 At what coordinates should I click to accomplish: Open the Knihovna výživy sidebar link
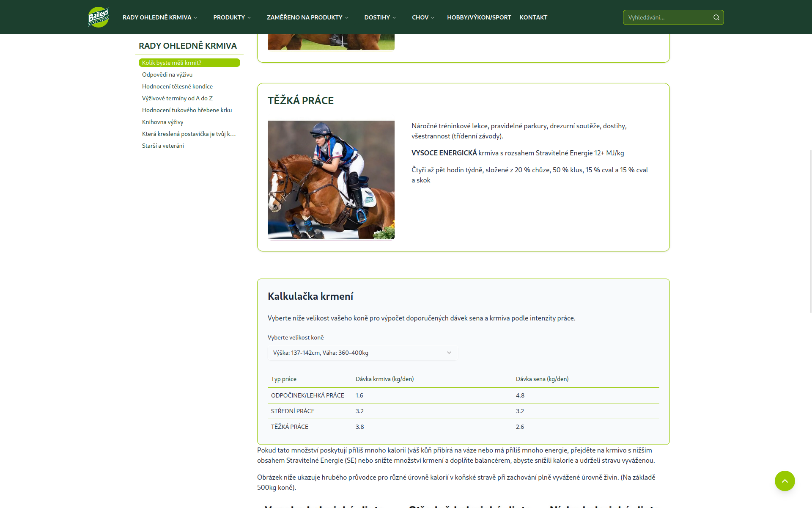[x=162, y=122]
